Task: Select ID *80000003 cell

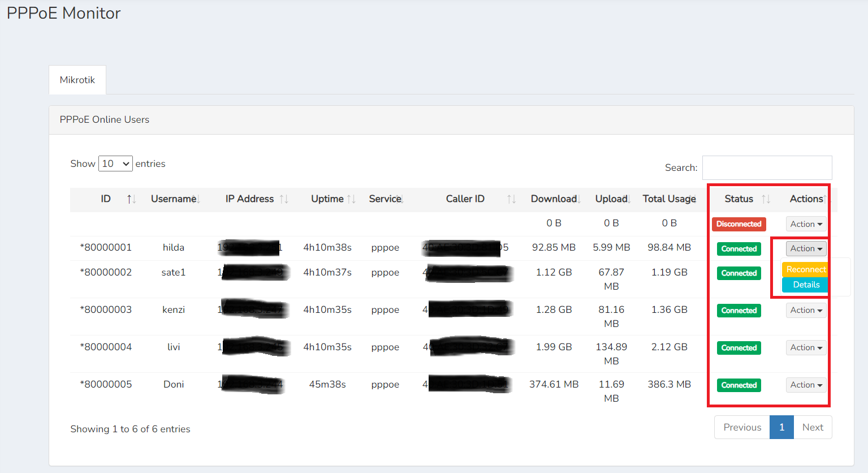Action: pos(106,309)
